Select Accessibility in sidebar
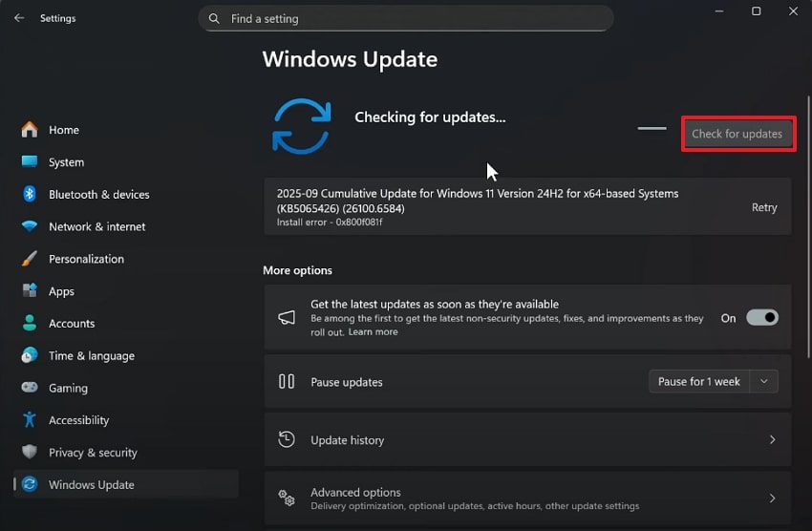Screen dimensions: 812x531 click(x=126, y=419)
